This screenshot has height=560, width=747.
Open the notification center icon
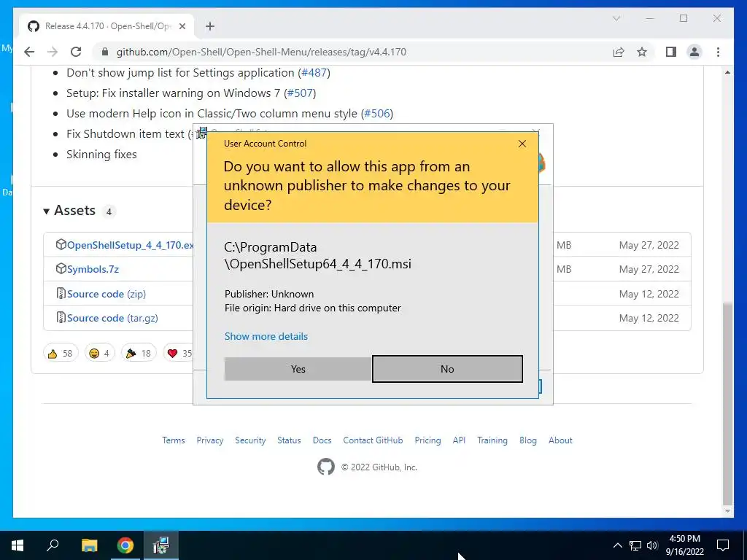(x=723, y=545)
